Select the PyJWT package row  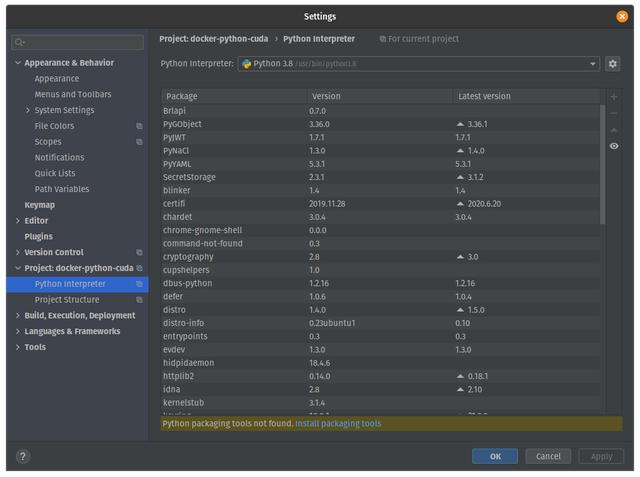click(380, 138)
